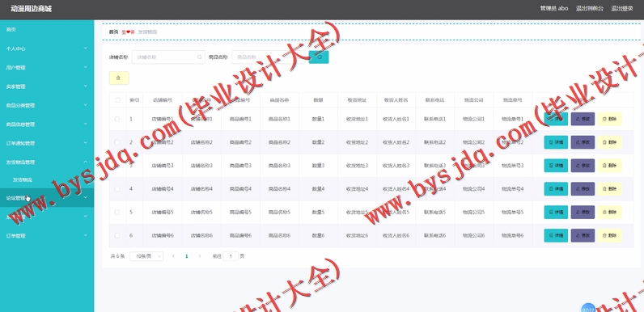Image resolution: width=644 pixels, height=312 pixels.
Task: Click 修改 edit for row 1
Action: click(x=583, y=119)
